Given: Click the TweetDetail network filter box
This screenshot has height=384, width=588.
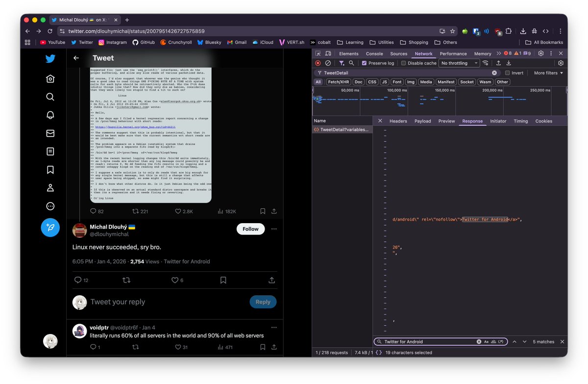Looking at the screenshot, I should 406,73.
